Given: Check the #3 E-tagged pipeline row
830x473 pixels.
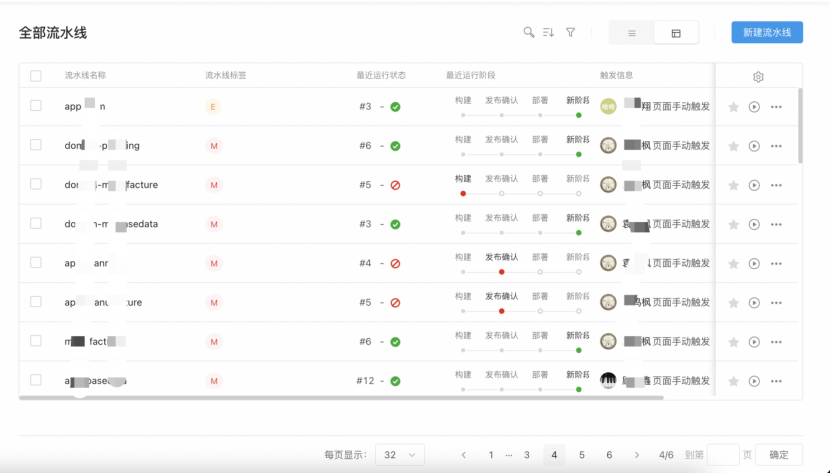Looking at the screenshot, I should pos(35,106).
